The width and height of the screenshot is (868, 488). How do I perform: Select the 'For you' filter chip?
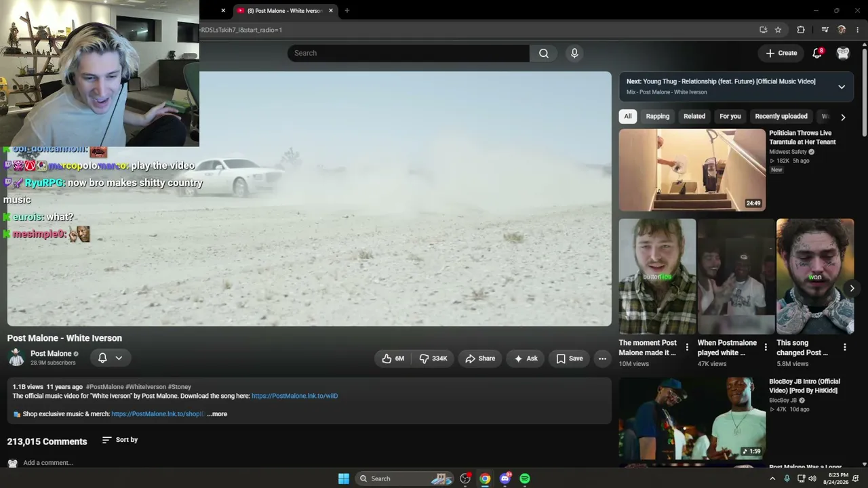pyautogui.click(x=730, y=117)
